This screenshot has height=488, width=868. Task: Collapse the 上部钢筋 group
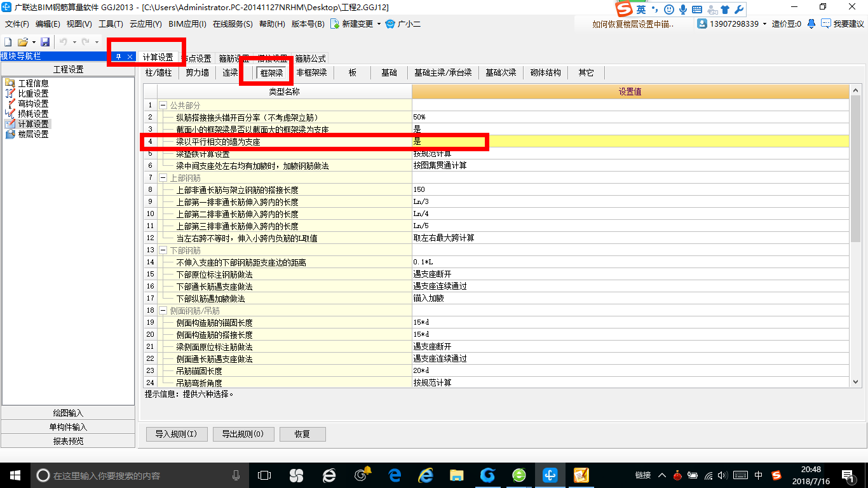pyautogui.click(x=163, y=178)
